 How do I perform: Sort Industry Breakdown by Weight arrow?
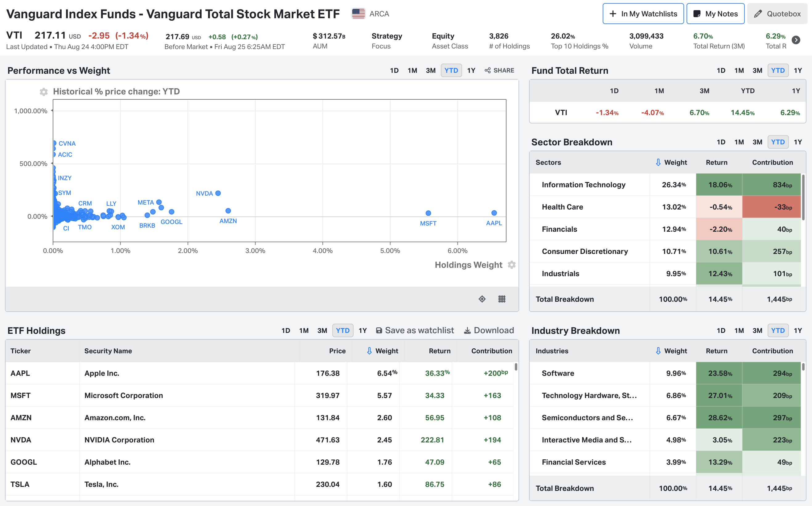click(658, 351)
